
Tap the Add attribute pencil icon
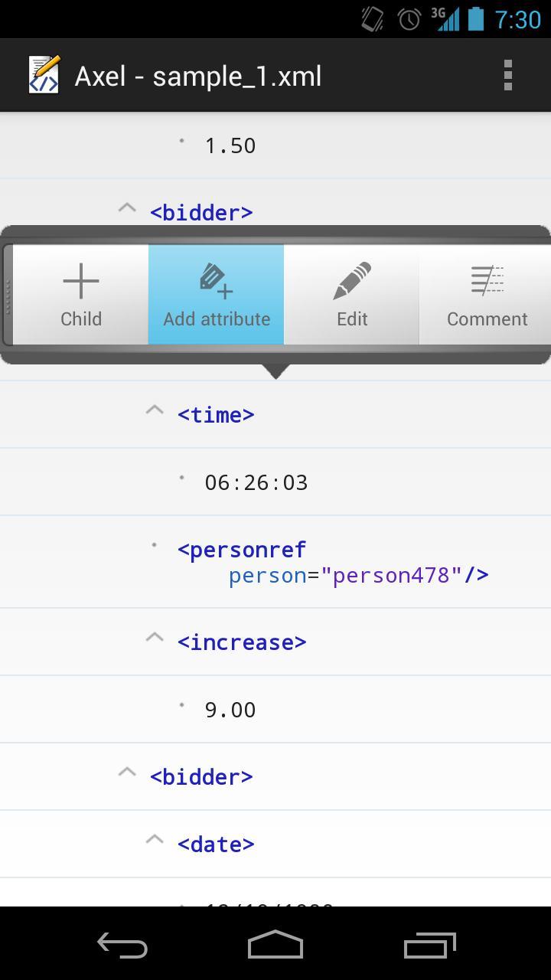point(215,279)
